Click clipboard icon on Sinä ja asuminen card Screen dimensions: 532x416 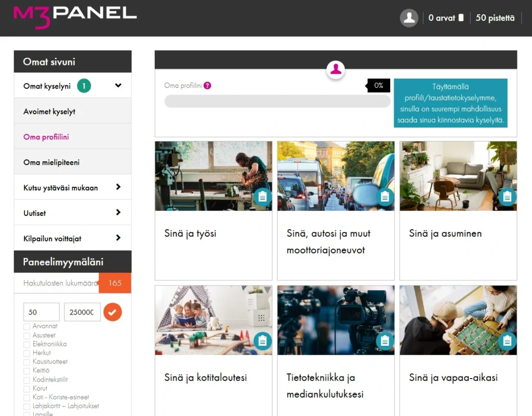[x=507, y=197]
